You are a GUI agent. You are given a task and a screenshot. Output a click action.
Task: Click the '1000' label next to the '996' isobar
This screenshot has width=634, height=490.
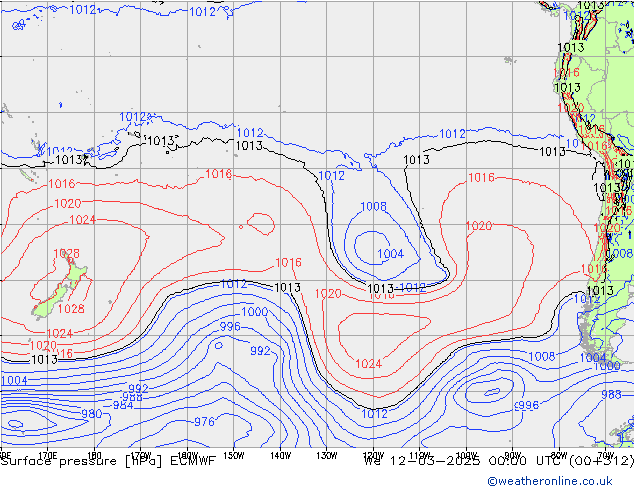pos(254,312)
